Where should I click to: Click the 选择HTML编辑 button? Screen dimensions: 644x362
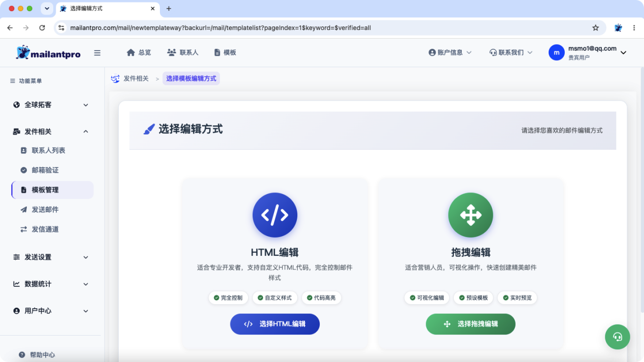point(275,324)
